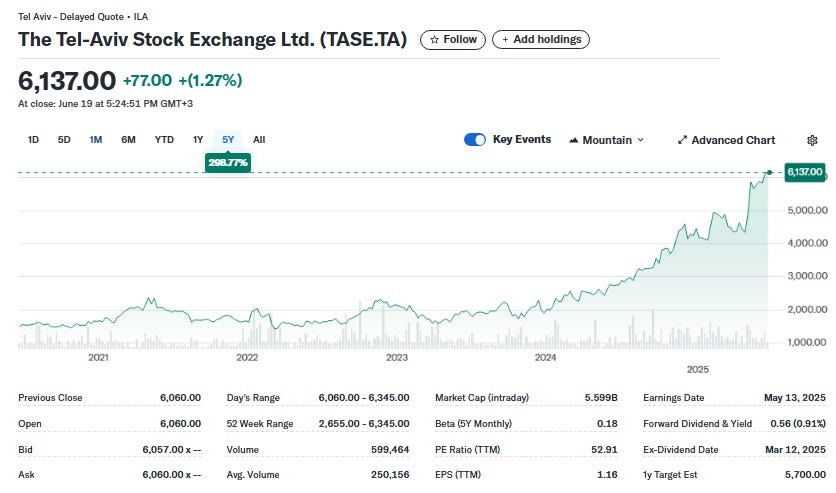The width and height of the screenshot is (836, 493).
Task: Click the 52 Week Range label
Action: (x=260, y=424)
